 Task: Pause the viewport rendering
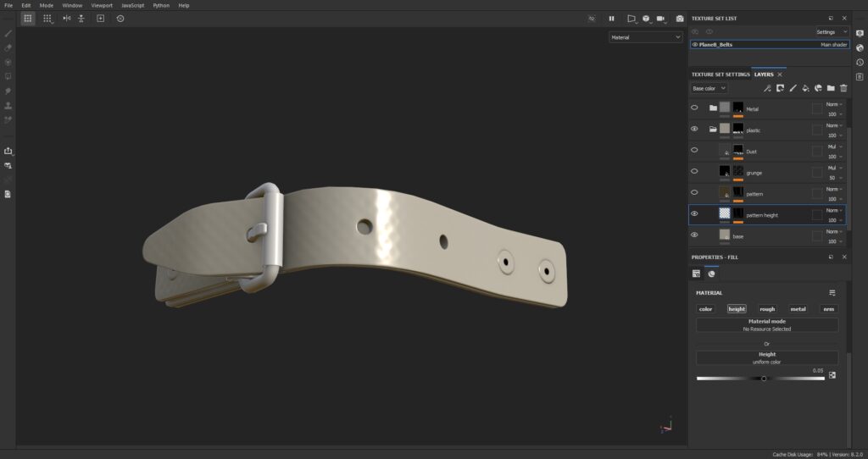612,19
